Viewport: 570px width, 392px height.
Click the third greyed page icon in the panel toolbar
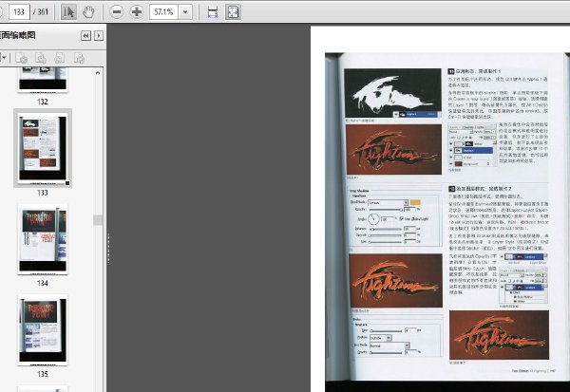click(x=60, y=58)
